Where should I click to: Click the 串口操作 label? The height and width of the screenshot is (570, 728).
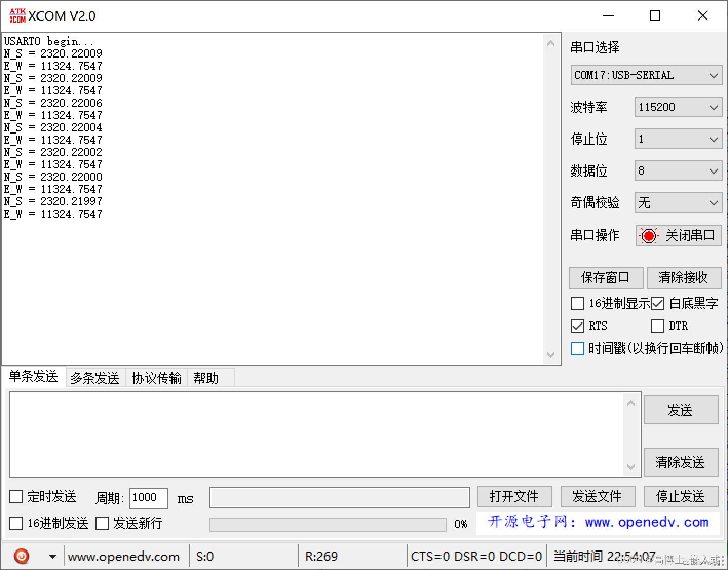coord(595,235)
